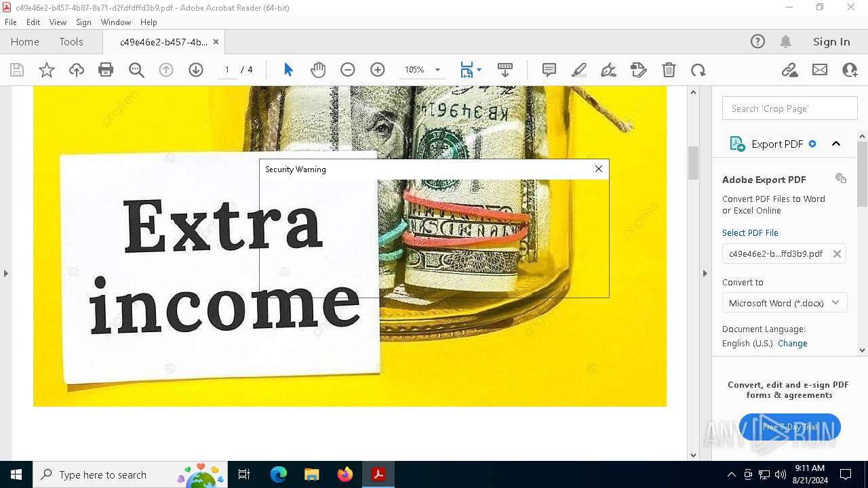Enable scrolling mode keyboard icon
This screenshot has height=488, width=868.
[x=505, y=70]
